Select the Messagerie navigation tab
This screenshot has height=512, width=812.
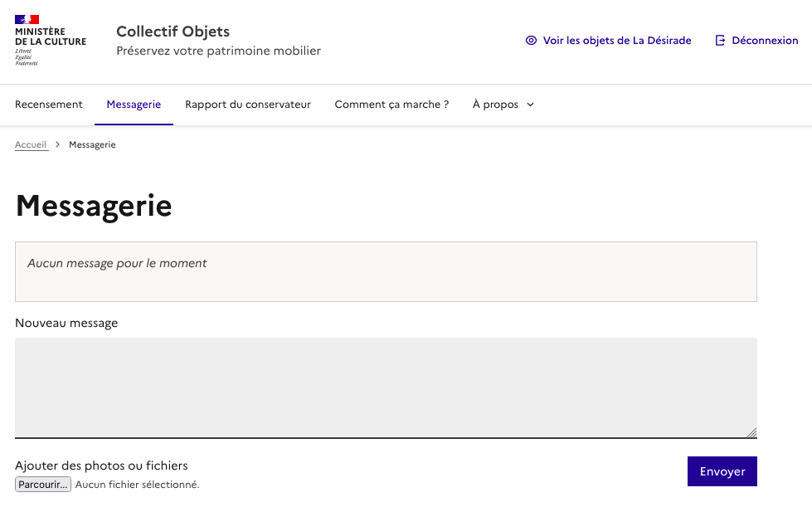point(134,105)
